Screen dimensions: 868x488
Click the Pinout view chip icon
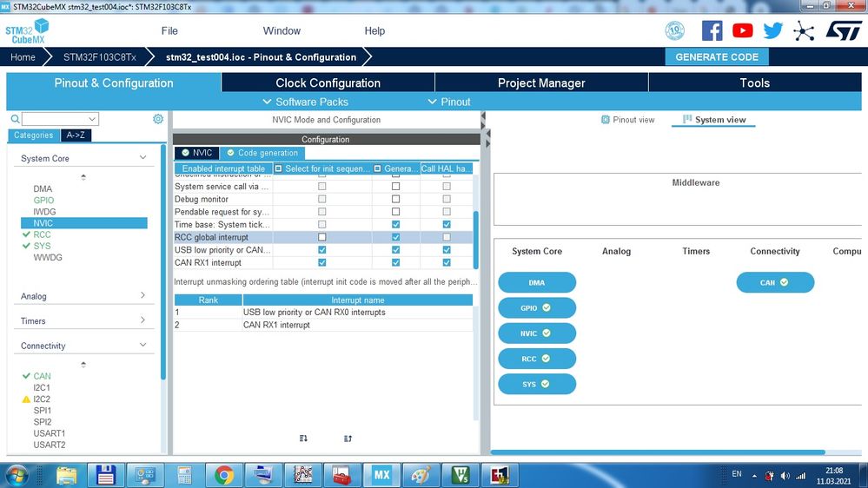(x=605, y=120)
